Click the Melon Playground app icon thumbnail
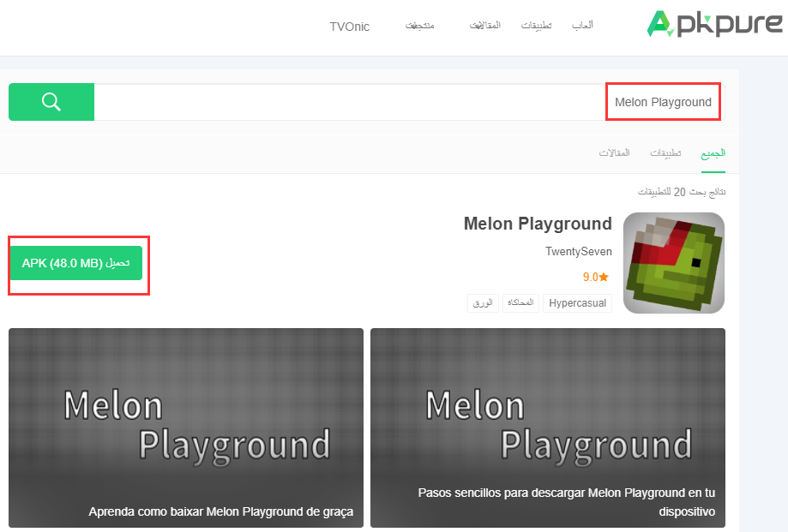 pos(673,262)
